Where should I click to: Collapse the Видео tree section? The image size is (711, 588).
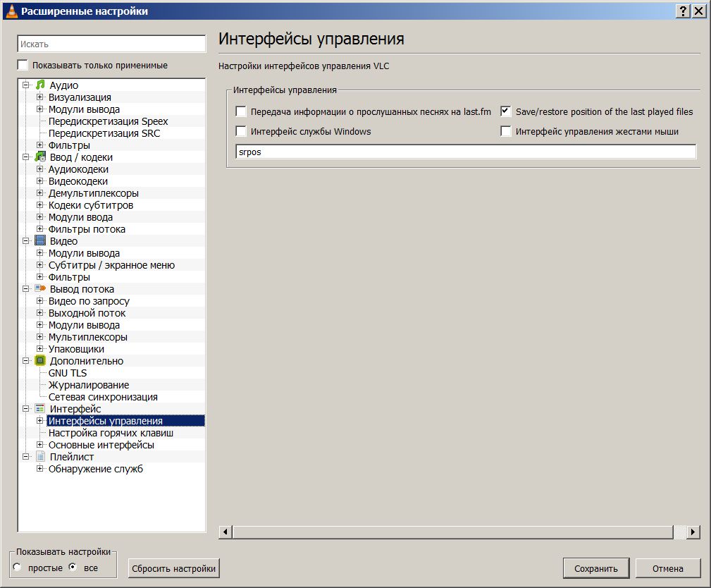[26, 241]
